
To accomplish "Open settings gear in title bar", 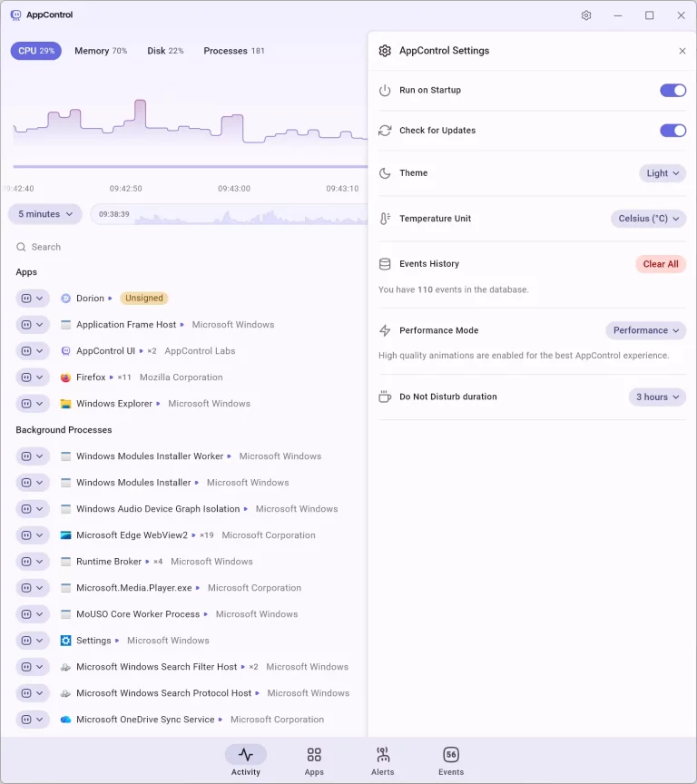I will [586, 15].
